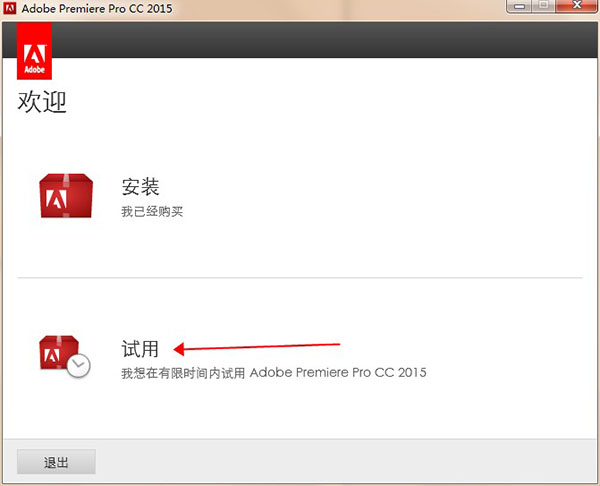Click the 我已经购买 subtitle text
The height and width of the screenshot is (486, 600).
pos(152,212)
